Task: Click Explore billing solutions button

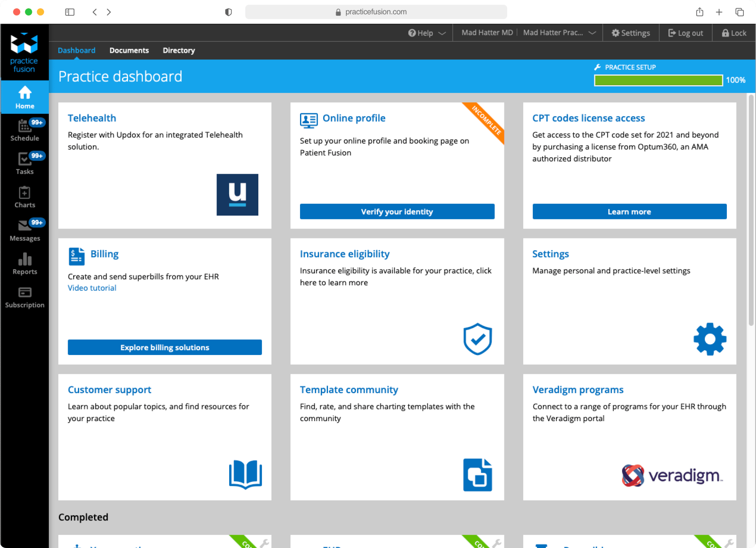Action: [165, 347]
